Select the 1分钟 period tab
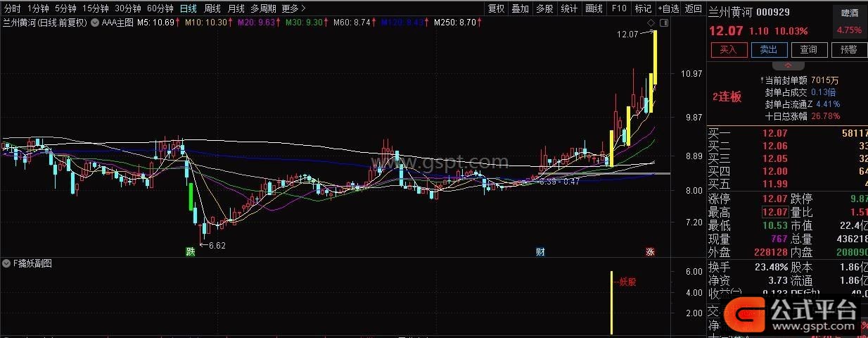 pos(38,8)
